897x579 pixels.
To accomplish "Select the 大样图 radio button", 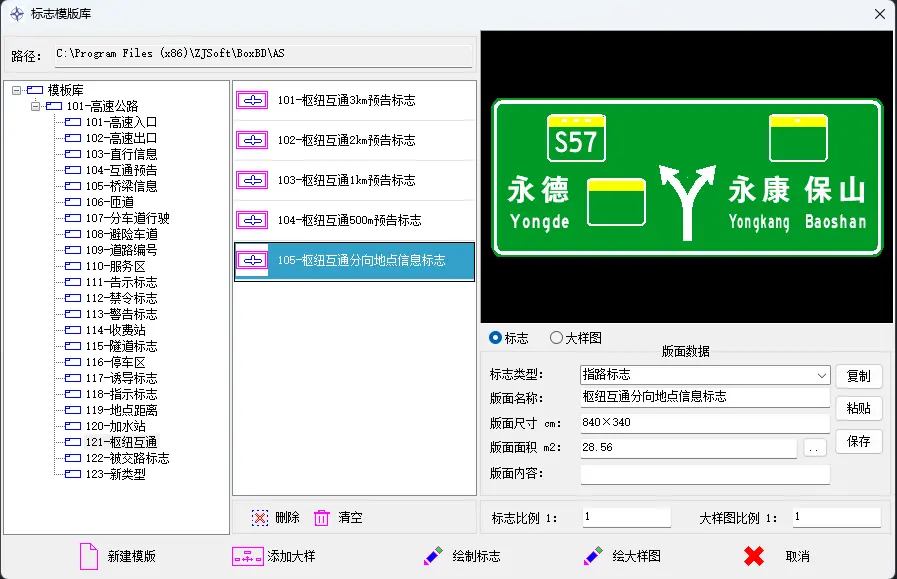I will tap(557, 338).
